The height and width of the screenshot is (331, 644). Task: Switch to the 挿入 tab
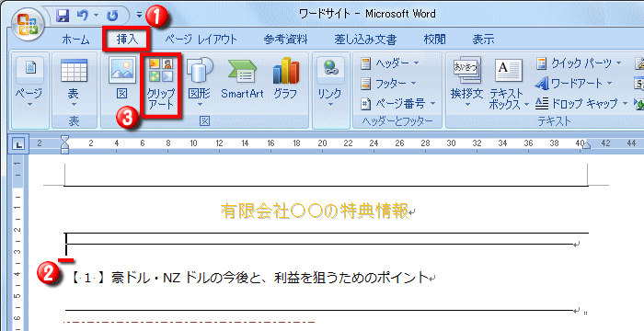click(127, 40)
